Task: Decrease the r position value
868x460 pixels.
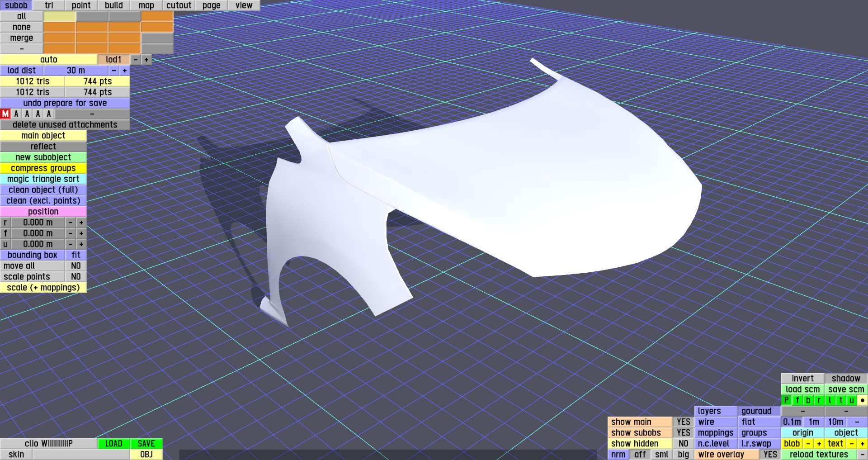Action: point(71,223)
